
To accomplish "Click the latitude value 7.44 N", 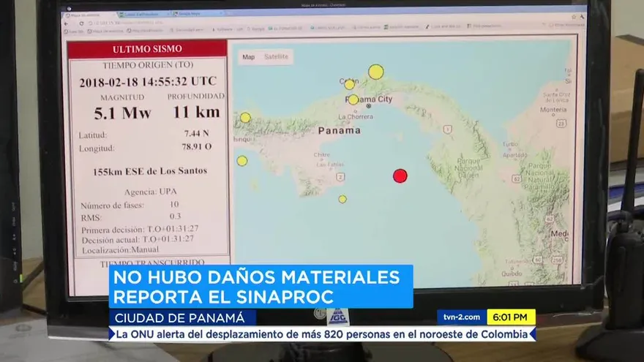I will 196,133.
